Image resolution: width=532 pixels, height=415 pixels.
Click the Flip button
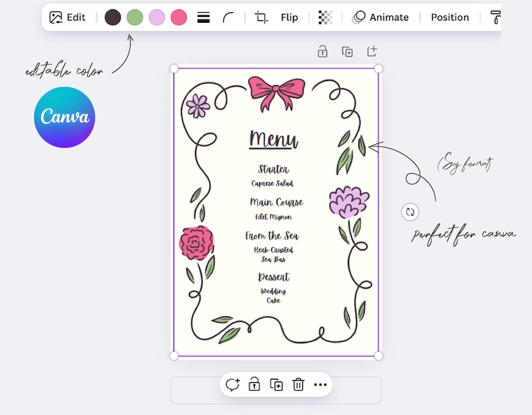[x=289, y=17]
